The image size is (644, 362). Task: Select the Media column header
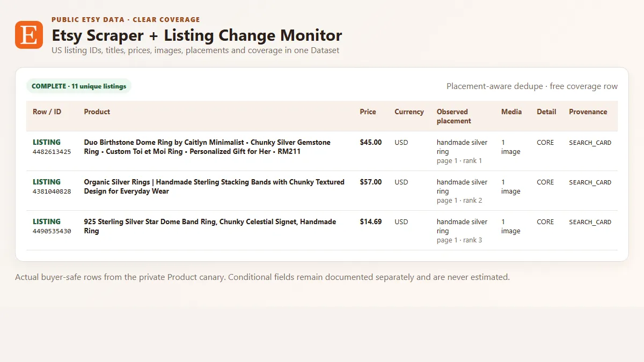511,112
